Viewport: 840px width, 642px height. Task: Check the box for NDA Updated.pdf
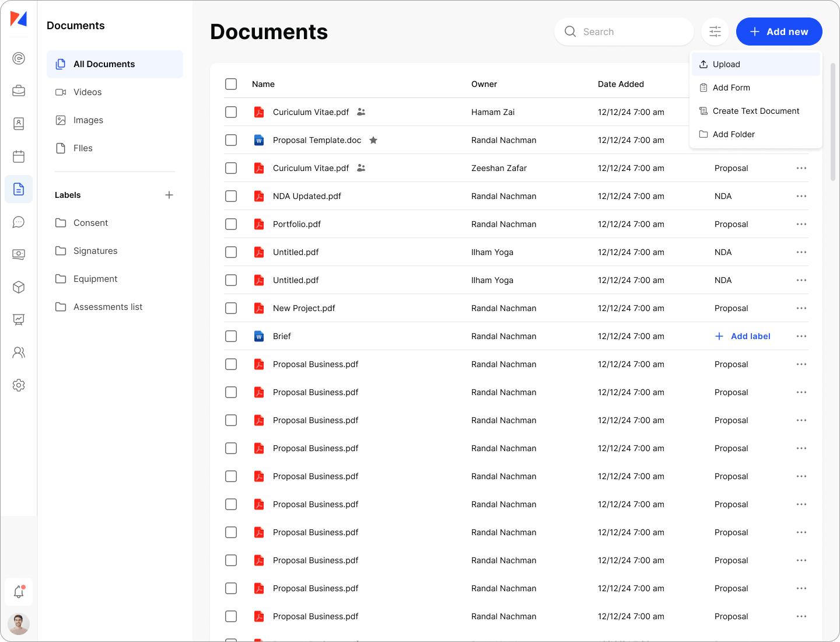[x=231, y=196]
